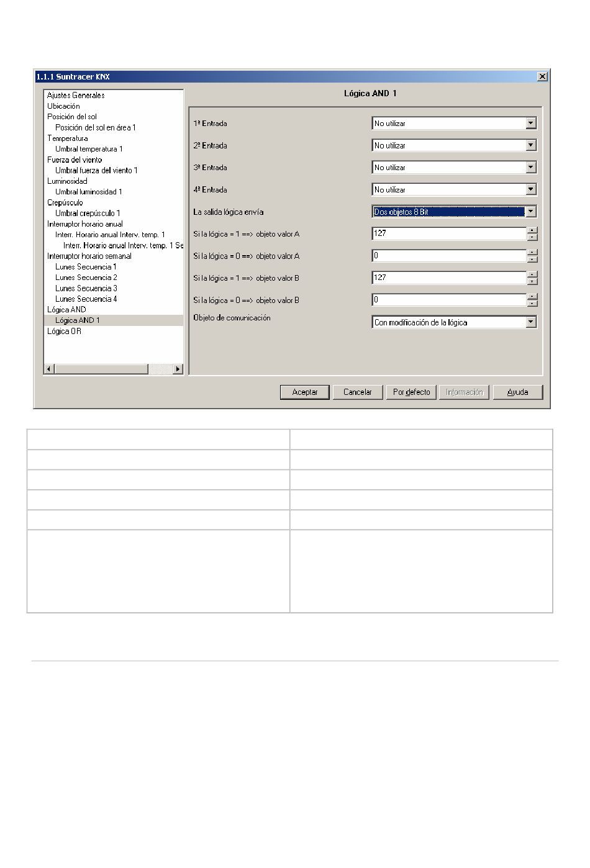The image size is (590, 868).
Task: Click the logic=1 objeto valor A field
Action: 449,233
